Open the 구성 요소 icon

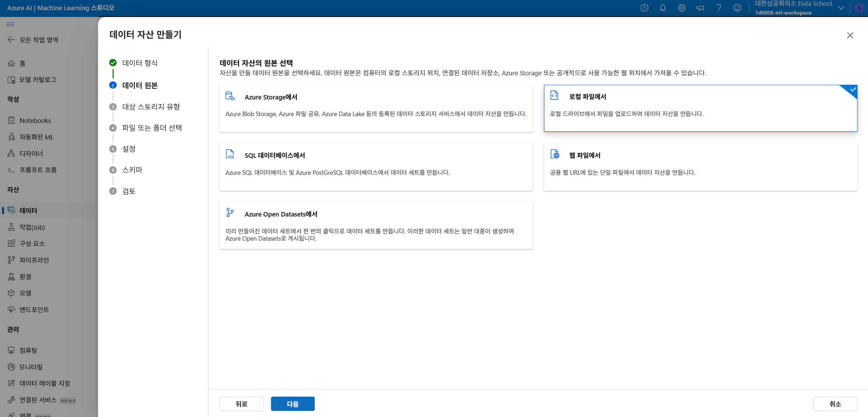[x=11, y=243]
